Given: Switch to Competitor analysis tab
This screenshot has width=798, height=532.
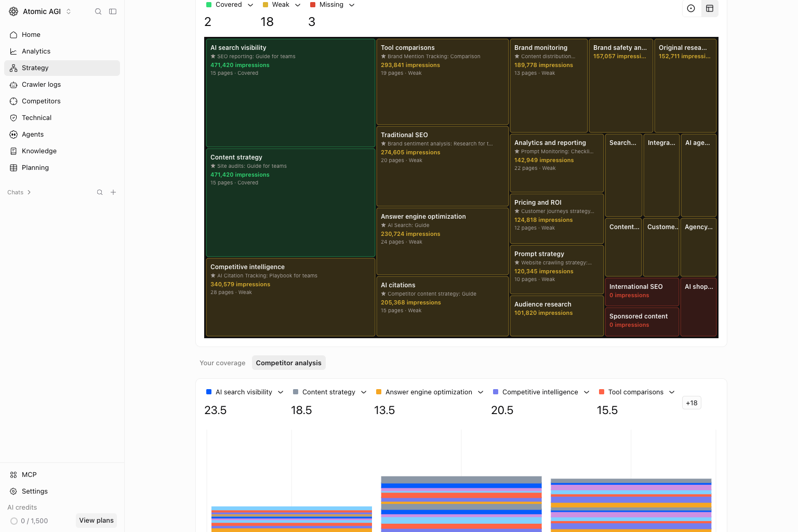Looking at the screenshot, I should pyautogui.click(x=288, y=363).
